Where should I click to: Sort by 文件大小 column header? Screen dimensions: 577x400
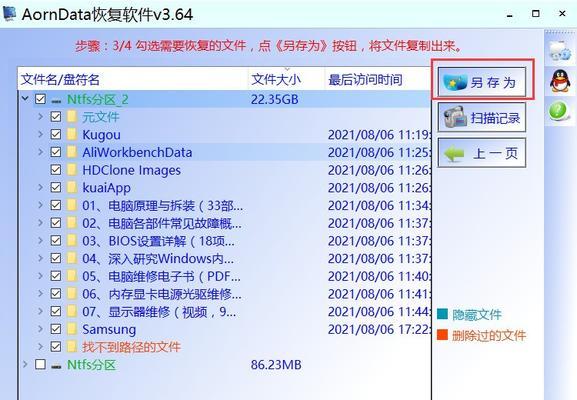point(286,79)
